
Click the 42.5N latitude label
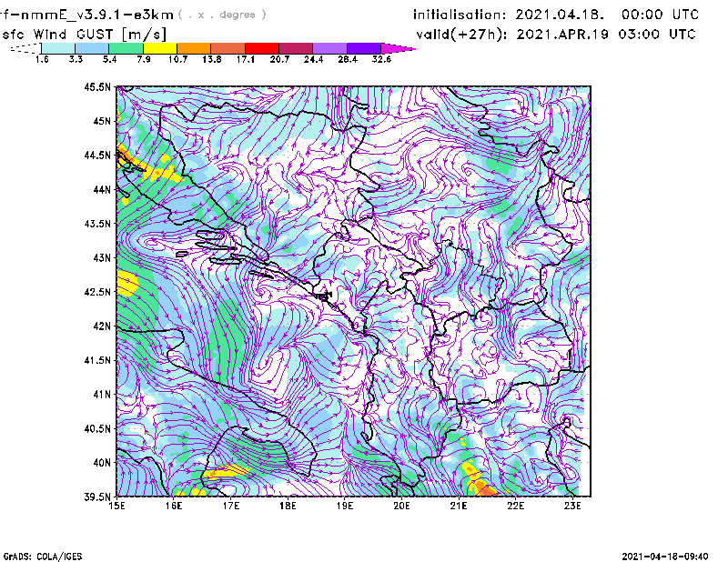coord(97,292)
